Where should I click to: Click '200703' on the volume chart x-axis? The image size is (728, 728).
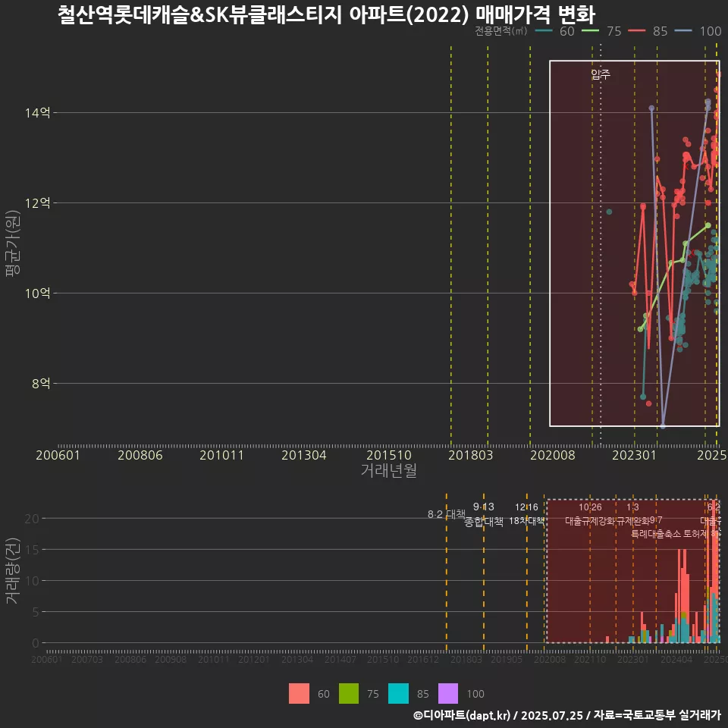[x=87, y=659]
